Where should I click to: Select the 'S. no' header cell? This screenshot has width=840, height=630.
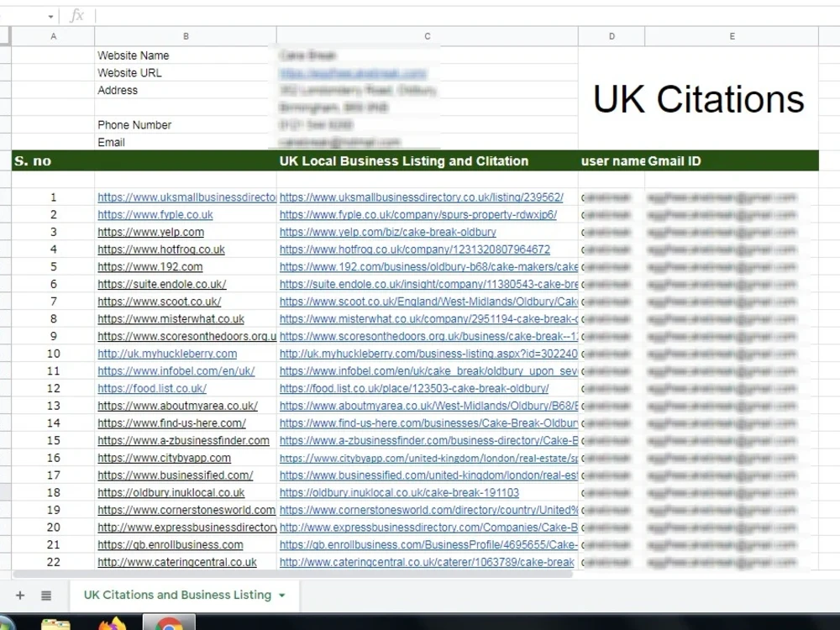click(53, 160)
